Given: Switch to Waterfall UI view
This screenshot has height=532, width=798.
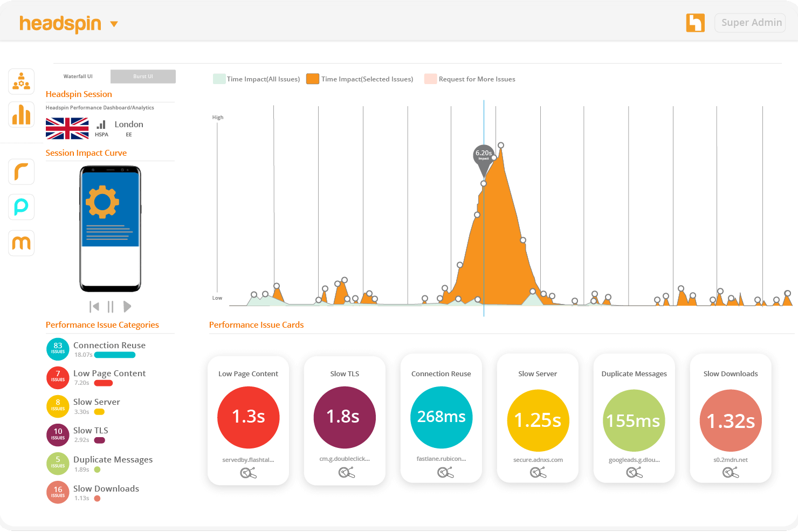Looking at the screenshot, I should [x=78, y=76].
